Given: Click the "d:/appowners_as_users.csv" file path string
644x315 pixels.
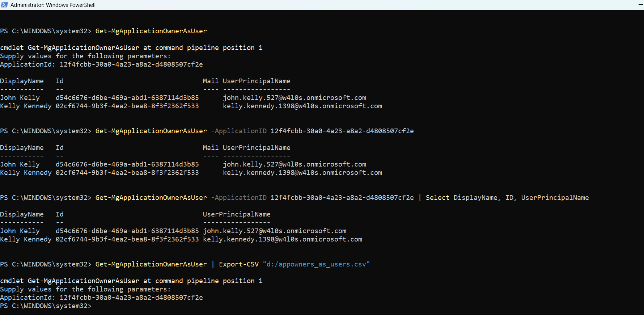Looking at the screenshot, I should (x=316, y=264).
